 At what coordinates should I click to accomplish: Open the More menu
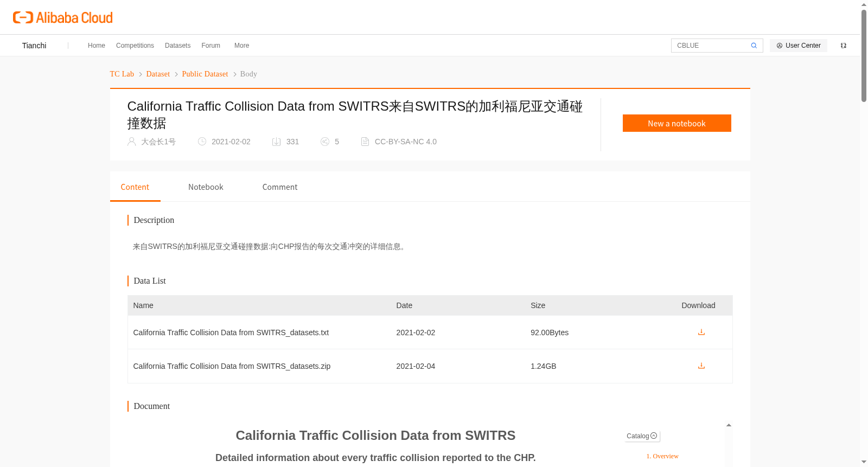(x=242, y=46)
